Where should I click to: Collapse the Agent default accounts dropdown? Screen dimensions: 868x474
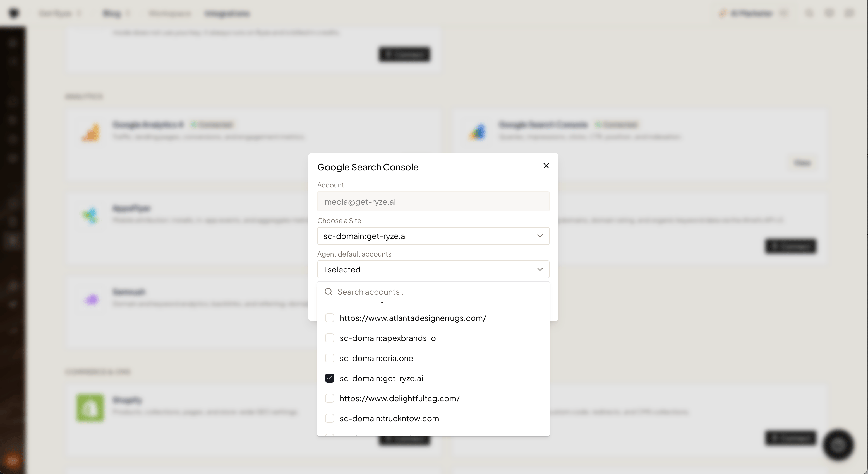pos(433,269)
